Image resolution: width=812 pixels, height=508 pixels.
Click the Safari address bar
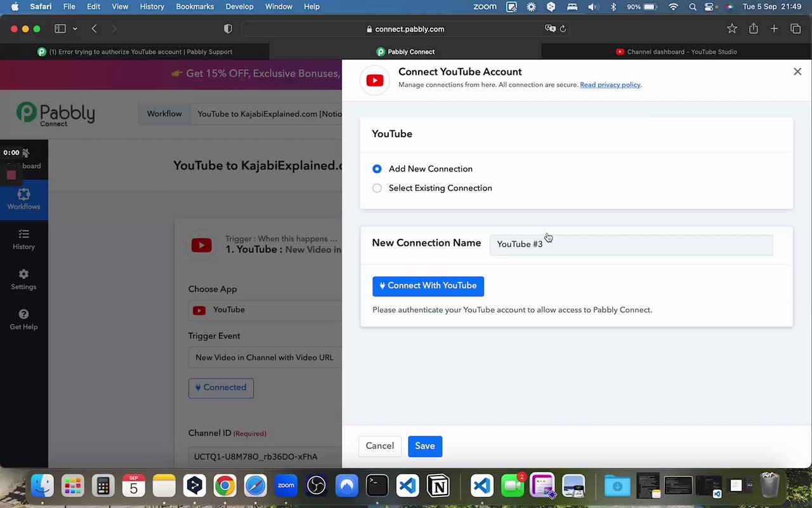click(x=405, y=29)
